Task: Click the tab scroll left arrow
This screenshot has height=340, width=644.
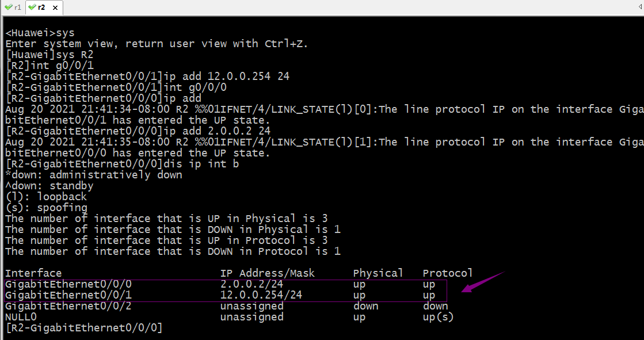Action: pyautogui.click(x=641, y=7)
